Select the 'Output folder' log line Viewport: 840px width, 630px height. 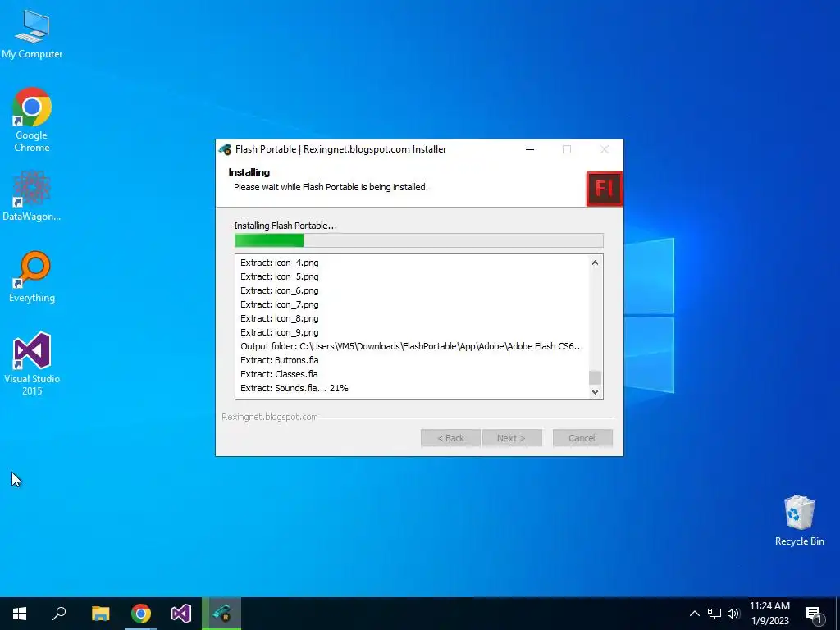412,346
